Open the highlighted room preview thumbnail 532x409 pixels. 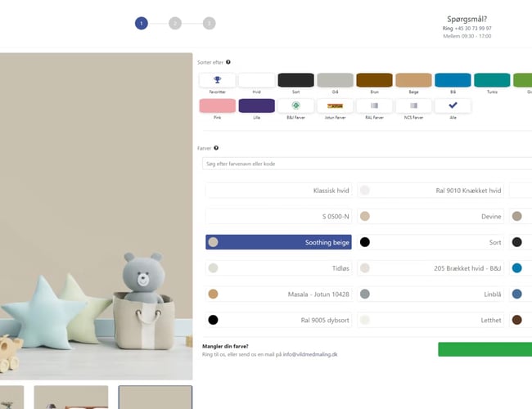(155, 397)
